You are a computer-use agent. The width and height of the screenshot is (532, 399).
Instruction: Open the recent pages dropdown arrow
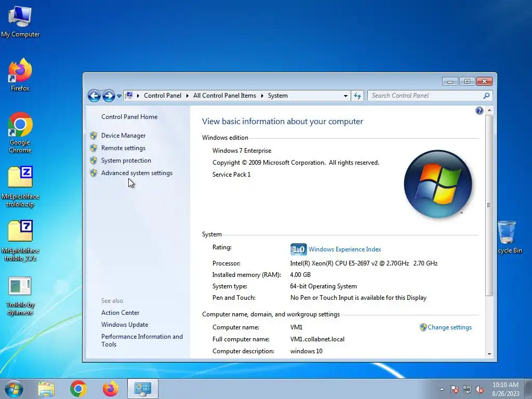[x=119, y=96]
